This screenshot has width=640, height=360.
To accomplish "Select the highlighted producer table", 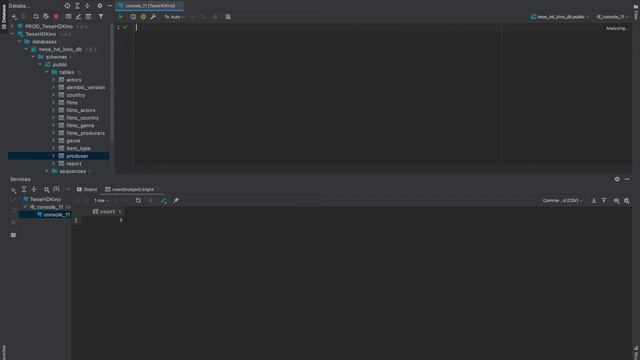I will (x=77, y=156).
